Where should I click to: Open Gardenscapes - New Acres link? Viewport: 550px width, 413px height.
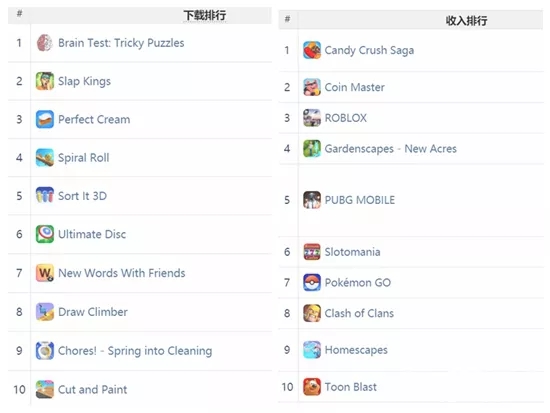tap(390, 149)
